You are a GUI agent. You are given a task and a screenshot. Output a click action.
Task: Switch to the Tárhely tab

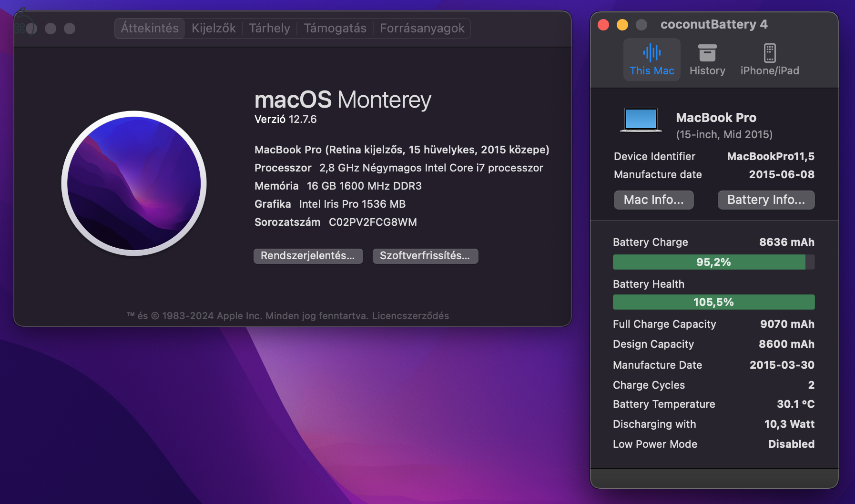click(x=270, y=28)
